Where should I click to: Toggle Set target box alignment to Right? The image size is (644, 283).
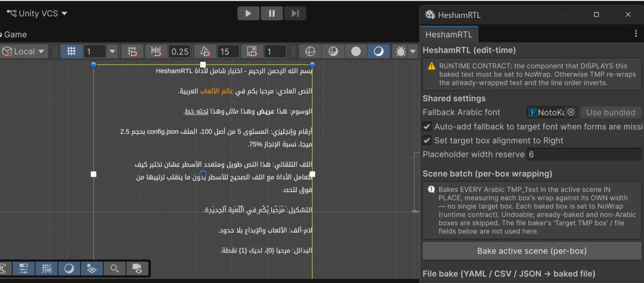(x=427, y=141)
